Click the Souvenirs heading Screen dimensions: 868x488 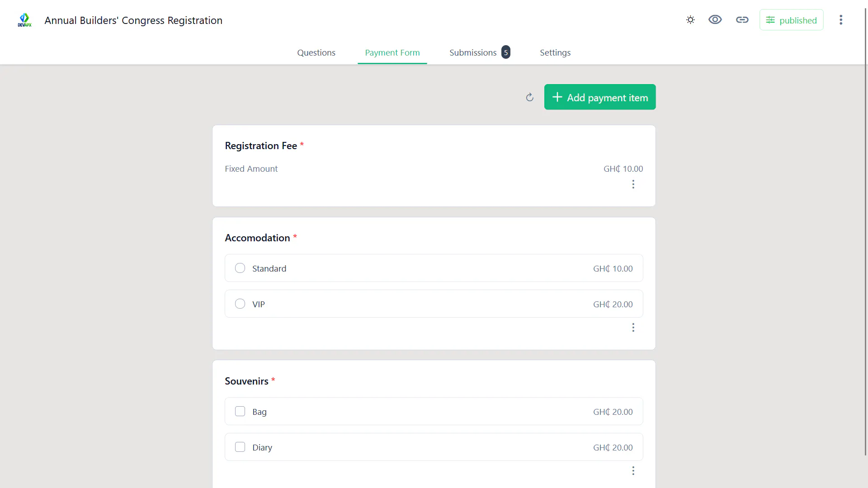[x=246, y=381]
